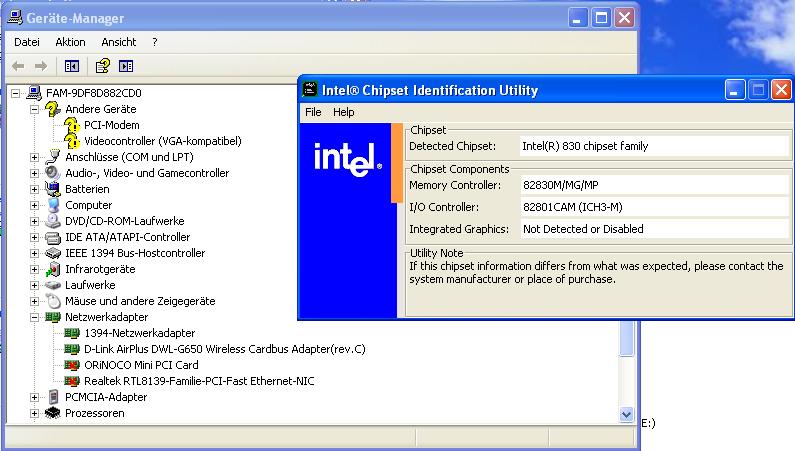795x451 pixels.
Task: Open the Datei menu
Action: click(27, 42)
